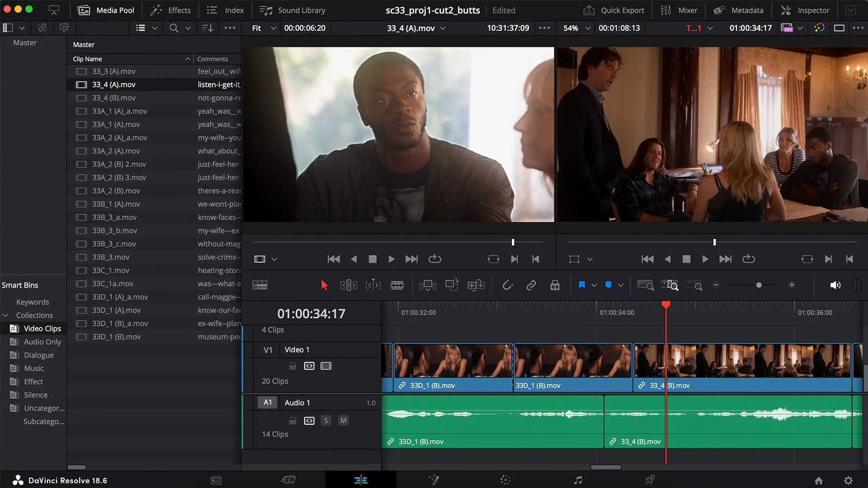Open the Color page icon

(505, 480)
